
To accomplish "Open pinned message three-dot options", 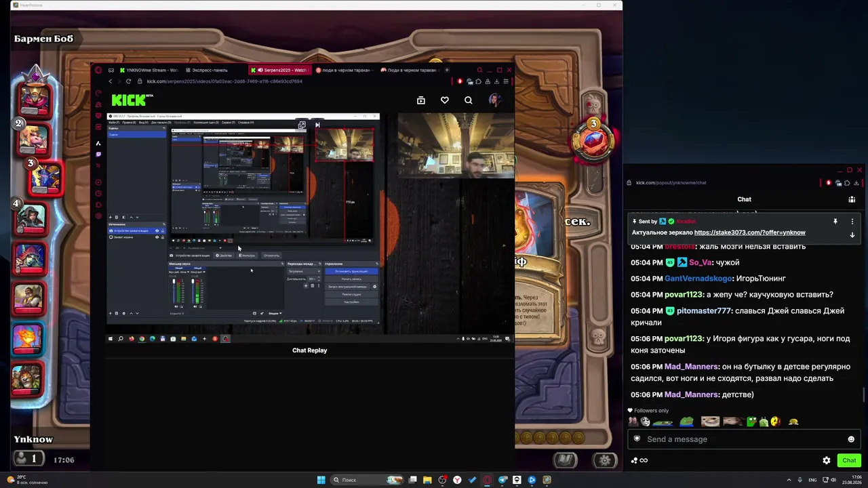I will (852, 222).
